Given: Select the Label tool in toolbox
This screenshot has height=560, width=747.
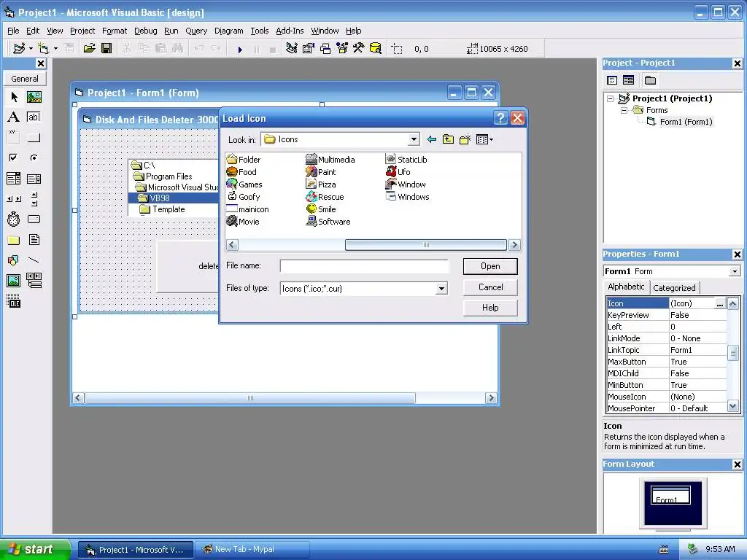Looking at the screenshot, I should click(14, 117).
